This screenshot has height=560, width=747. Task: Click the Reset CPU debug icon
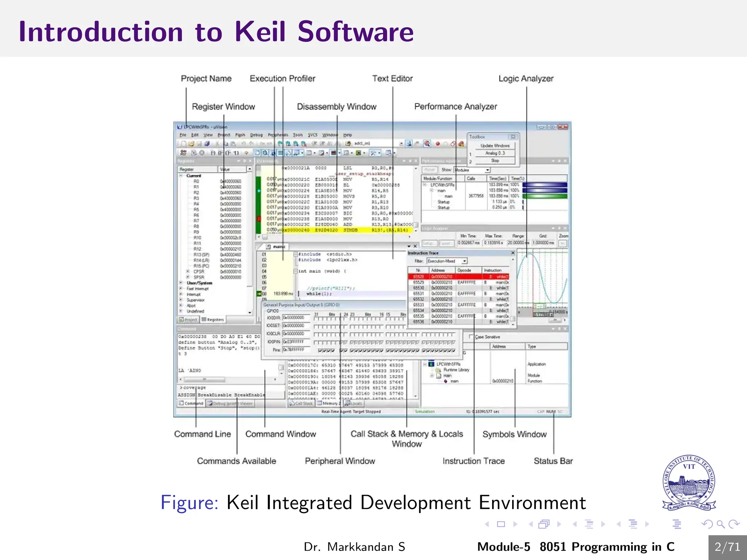[183, 153]
